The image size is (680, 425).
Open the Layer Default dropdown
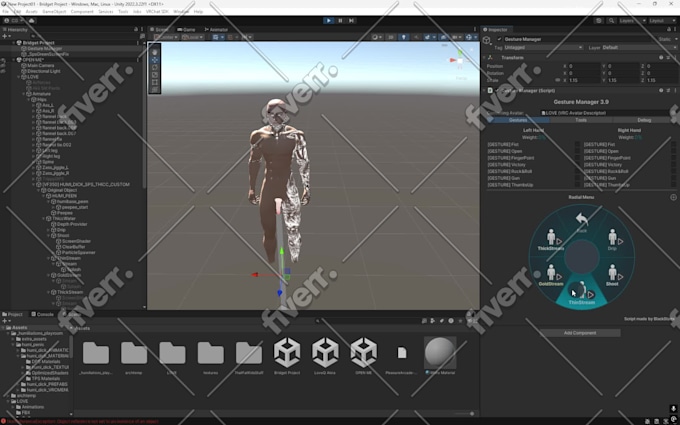coord(639,47)
